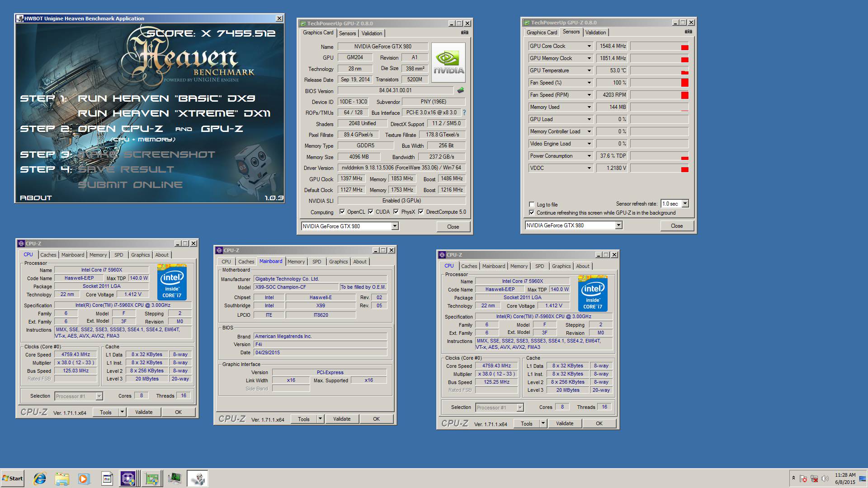Image resolution: width=868 pixels, height=488 pixels.
Task: Click the volume speaker tray icon
Action: click(825, 479)
